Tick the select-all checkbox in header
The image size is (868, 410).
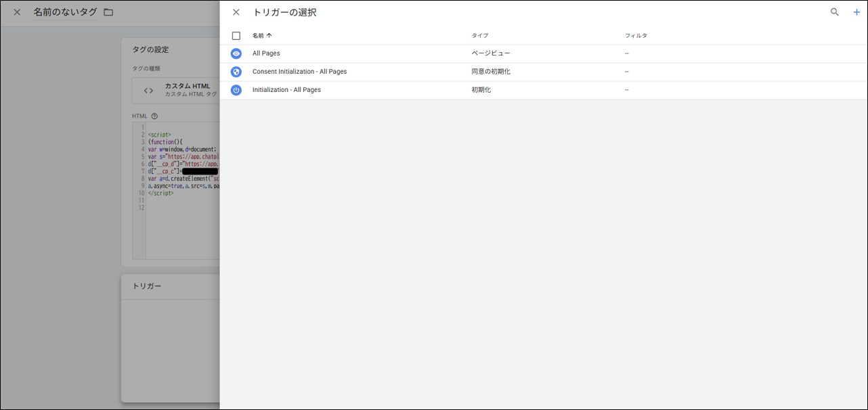[236, 36]
